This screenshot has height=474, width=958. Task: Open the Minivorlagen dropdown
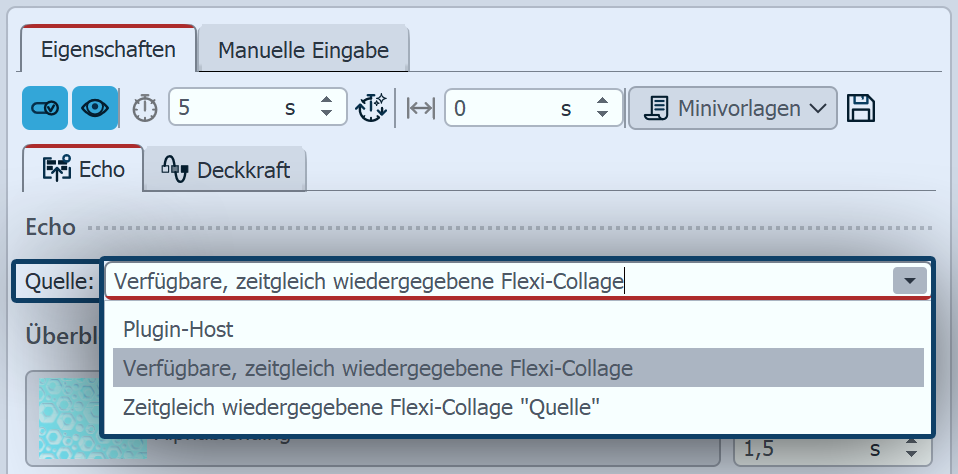tap(732, 108)
